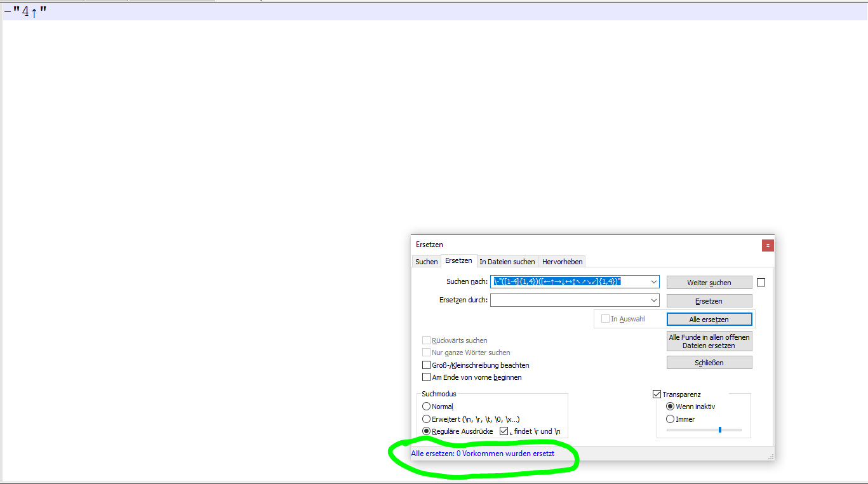
Task: Enable the In Auswahl checkbox
Action: (x=605, y=319)
